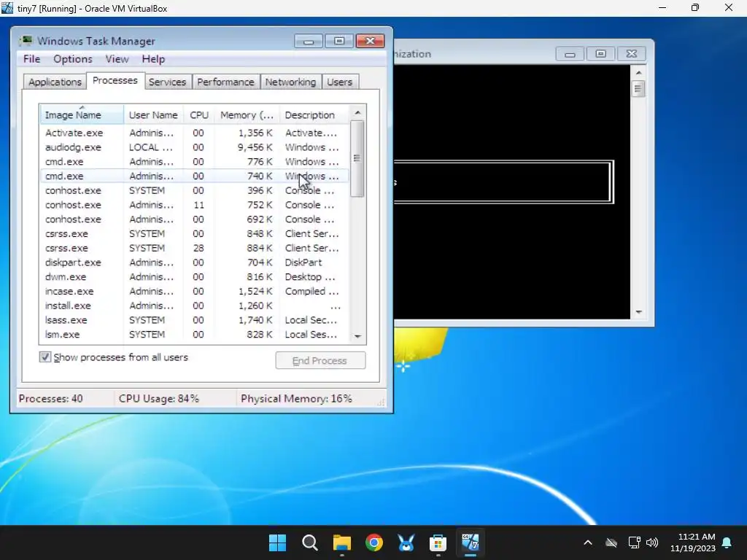Screen dimensions: 747x560
Task: Open OneDrive cloud tray icon
Action: (611, 542)
